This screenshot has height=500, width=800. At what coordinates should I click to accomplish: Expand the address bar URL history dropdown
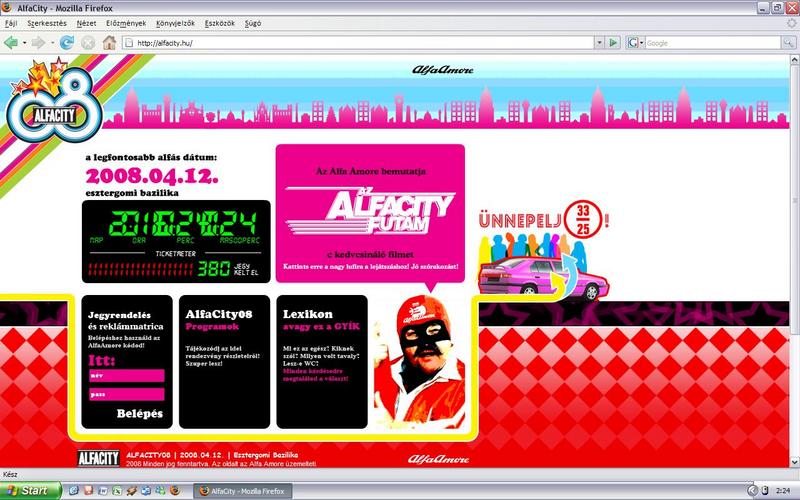(599, 43)
